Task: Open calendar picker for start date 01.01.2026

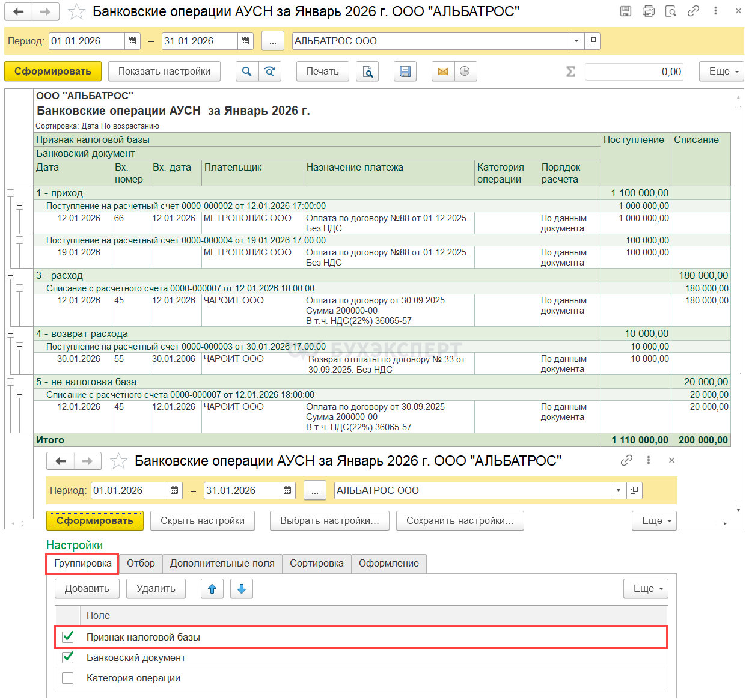Action: [x=132, y=41]
